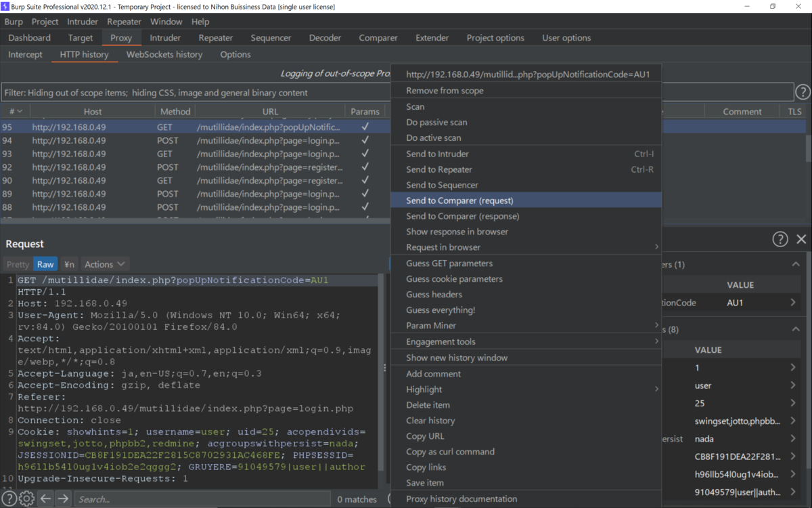812x508 pixels.
Task: Sort history by the # column
Action: pos(15,112)
